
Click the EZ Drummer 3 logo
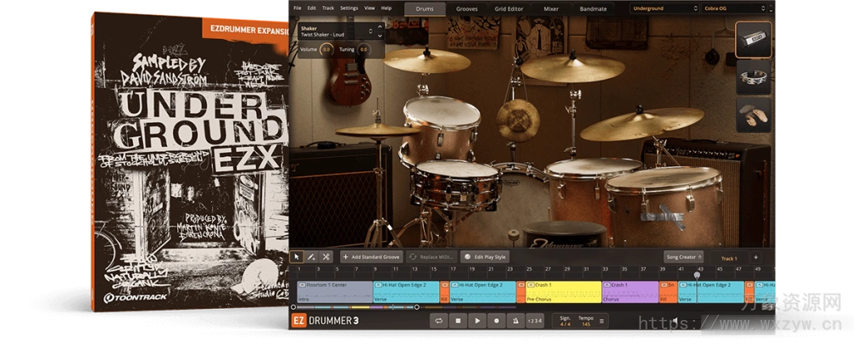click(325, 320)
